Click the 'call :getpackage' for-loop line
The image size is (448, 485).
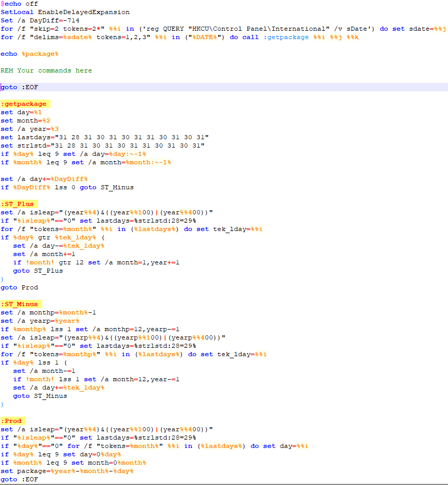[x=180, y=37]
